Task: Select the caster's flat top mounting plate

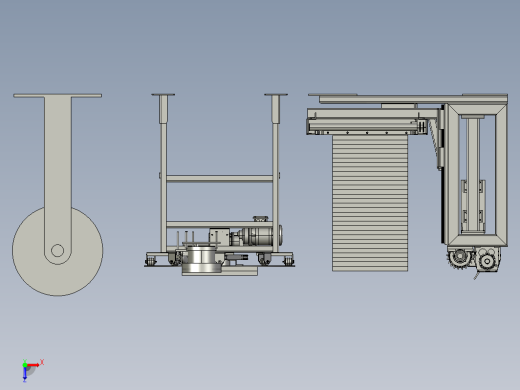Action: point(58,96)
